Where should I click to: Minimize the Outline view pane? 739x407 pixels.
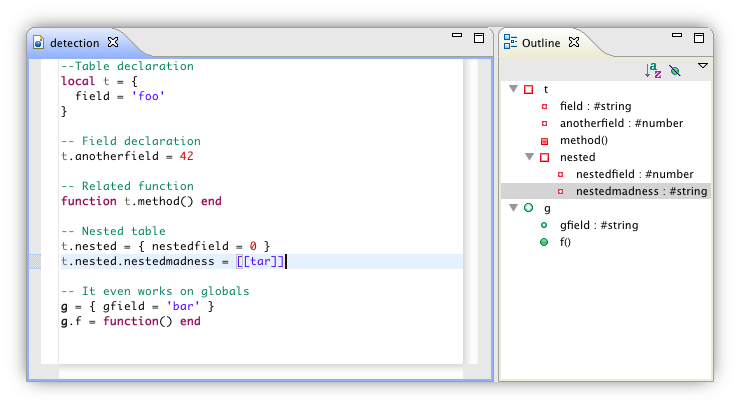(677, 35)
